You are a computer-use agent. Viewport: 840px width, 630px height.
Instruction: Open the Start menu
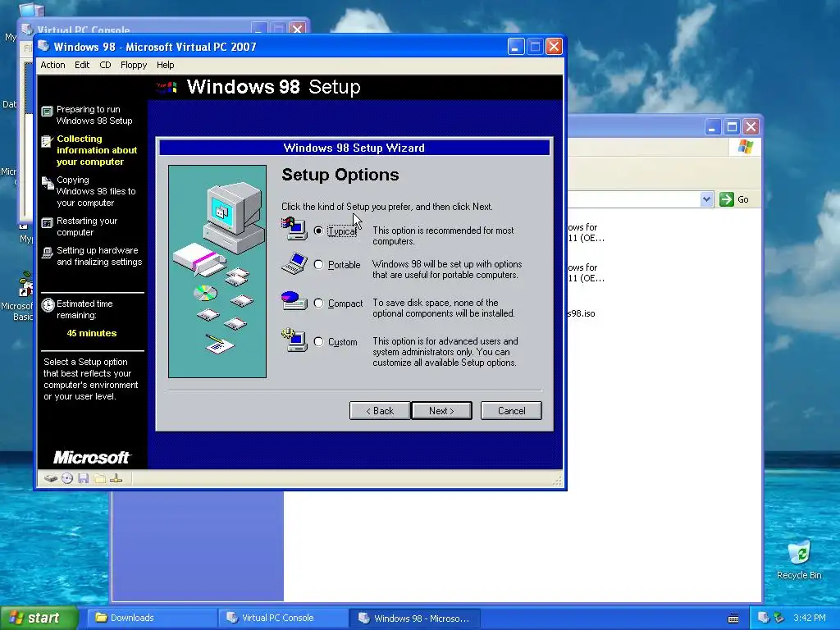pos(39,618)
